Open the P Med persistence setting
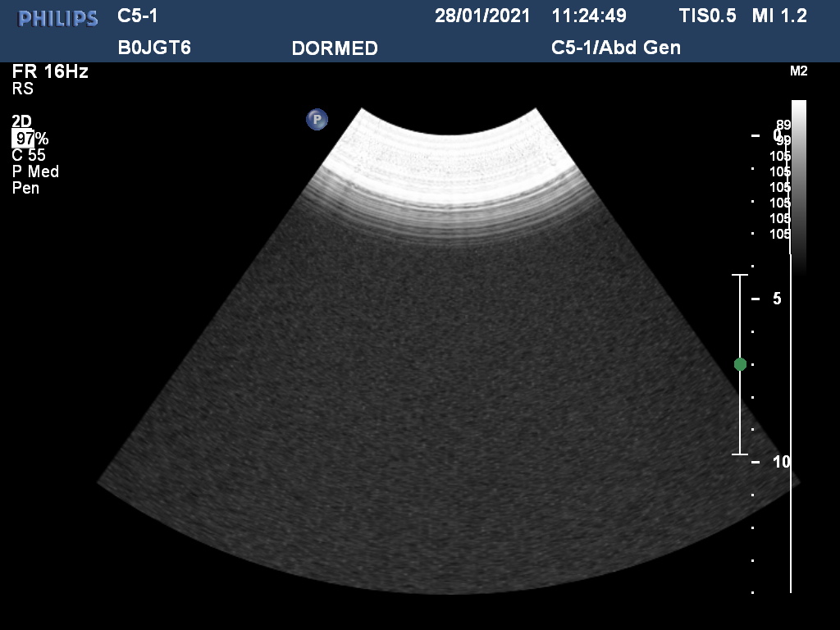Viewport: 840px width, 630px height. 35,171
